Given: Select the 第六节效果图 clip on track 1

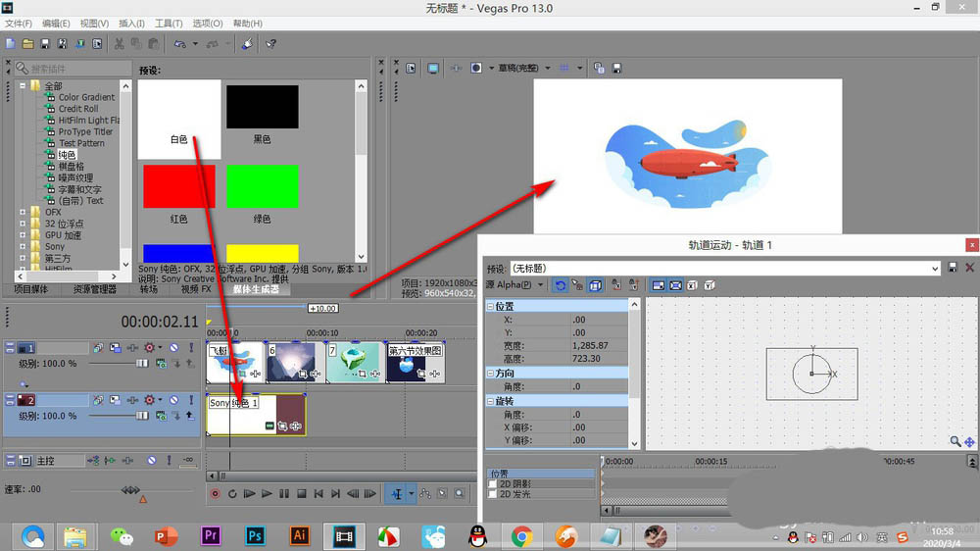Looking at the screenshot, I should (416, 362).
